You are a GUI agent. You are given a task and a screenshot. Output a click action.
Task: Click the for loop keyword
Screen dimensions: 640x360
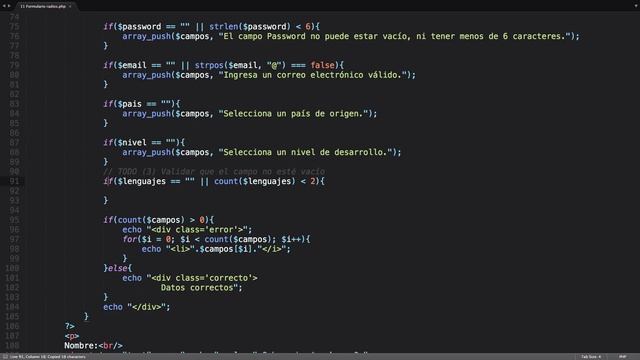pos(129,239)
